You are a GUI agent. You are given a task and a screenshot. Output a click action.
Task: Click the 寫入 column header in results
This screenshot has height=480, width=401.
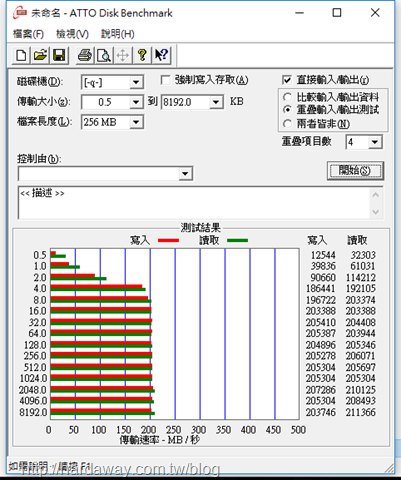pos(317,240)
